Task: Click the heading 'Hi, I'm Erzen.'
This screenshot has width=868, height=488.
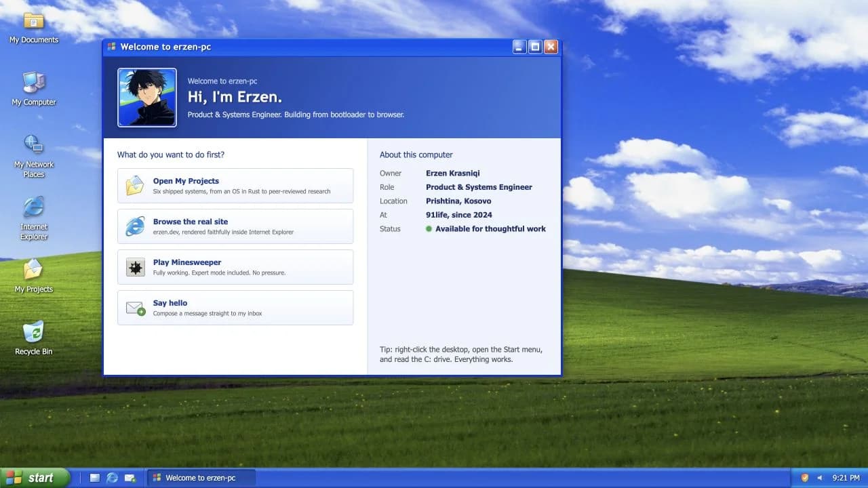Action: (x=235, y=98)
